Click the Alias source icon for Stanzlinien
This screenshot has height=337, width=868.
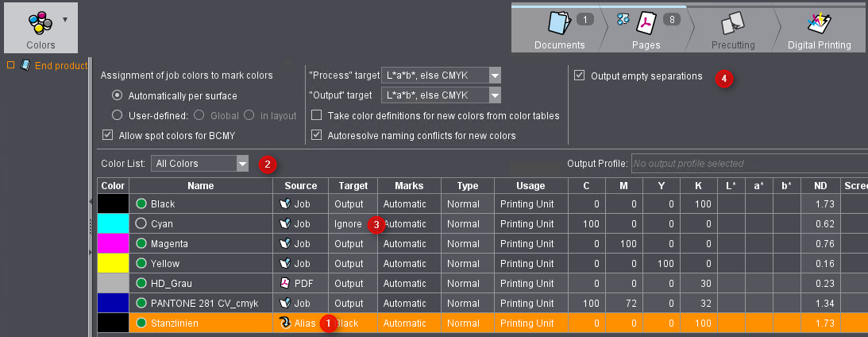[285, 323]
